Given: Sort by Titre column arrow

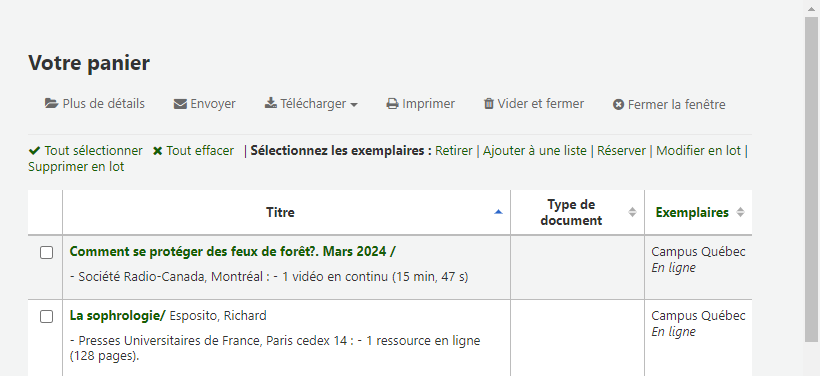Looking at the screenshot, I should [x=498, y=212].
